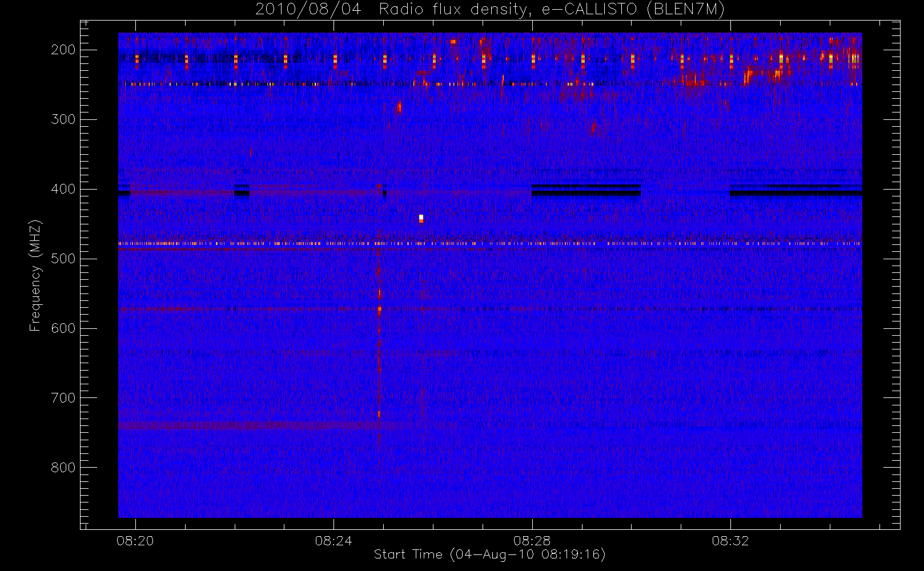This screenshot has height=571, width=924.
Task: Click the 'Start Time (04-Aug-10 08:19:16)' label
Action: pos(489,554)
